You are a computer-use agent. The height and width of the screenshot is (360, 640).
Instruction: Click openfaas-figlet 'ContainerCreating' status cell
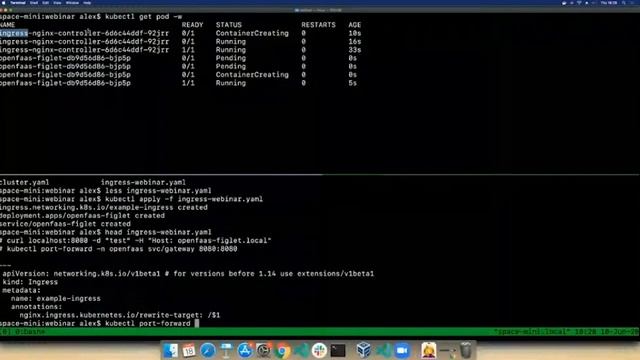pyautogui.click(x=252, y=75)
